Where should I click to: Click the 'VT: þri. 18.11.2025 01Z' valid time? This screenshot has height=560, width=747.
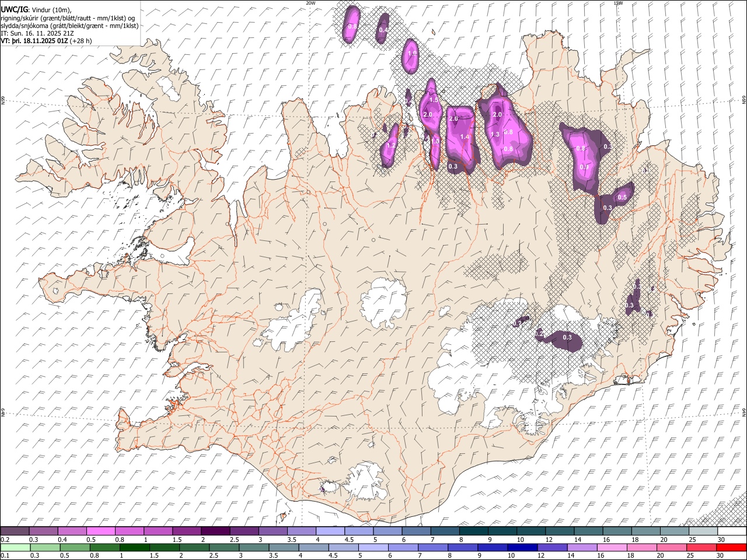click(x=34, y=41)
